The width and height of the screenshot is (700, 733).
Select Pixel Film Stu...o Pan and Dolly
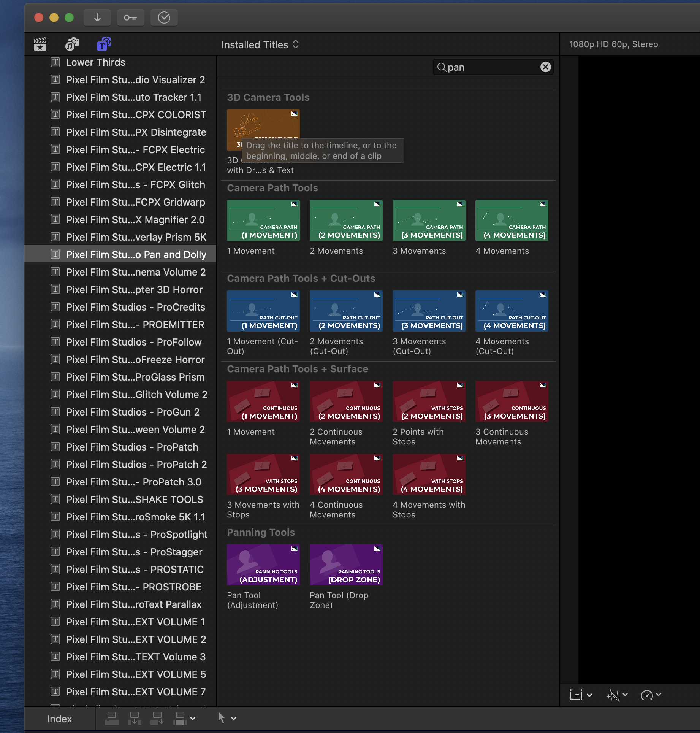click(120, 255)
